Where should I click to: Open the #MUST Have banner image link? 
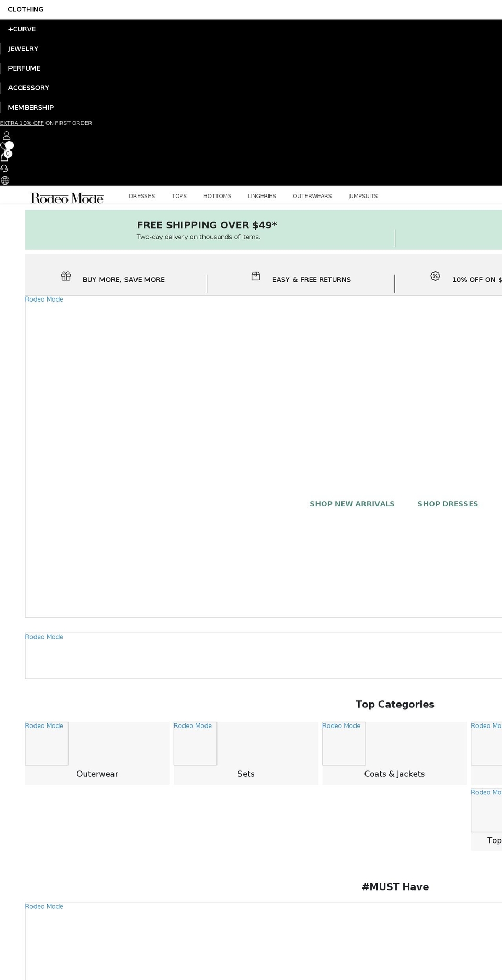pyautogui.click(x=264, y=941)
